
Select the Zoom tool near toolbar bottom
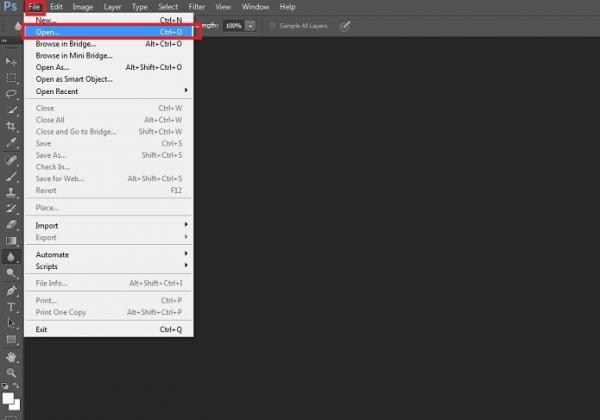tap(11, 373)
